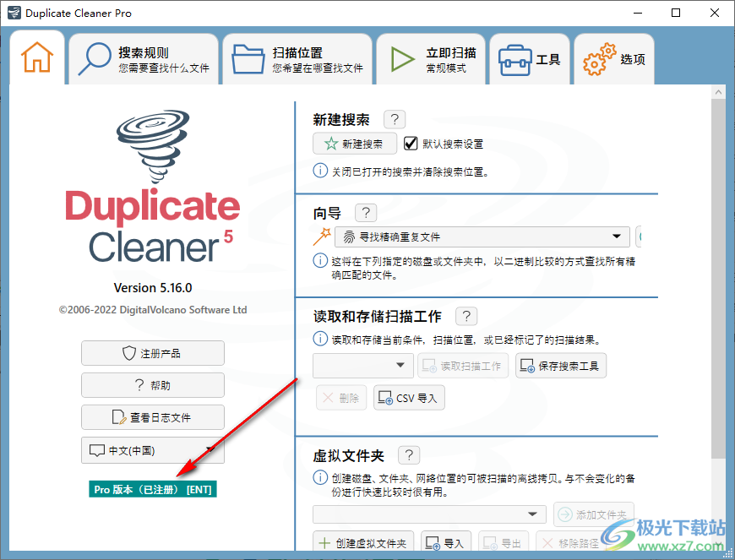The width and height of the screenshot is (735, 560).
Task: Click the CSV 导入 button
Action: [x=409, y=398]
